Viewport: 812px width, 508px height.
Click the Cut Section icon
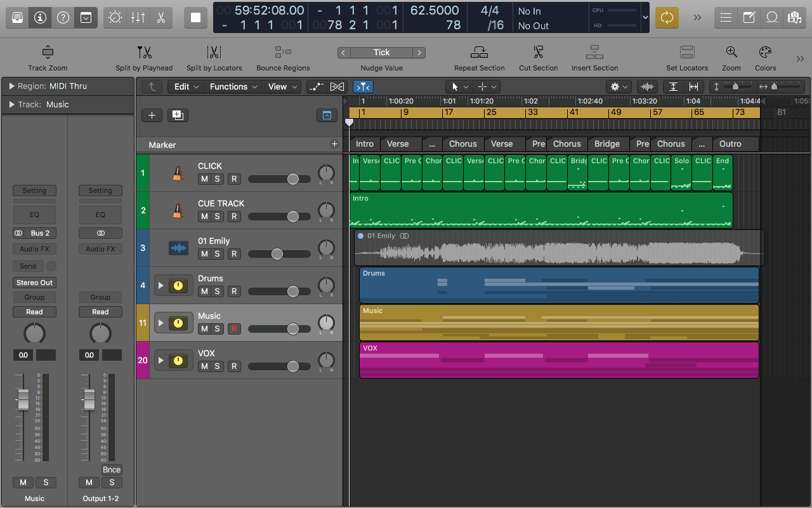(x=538, y=53)
